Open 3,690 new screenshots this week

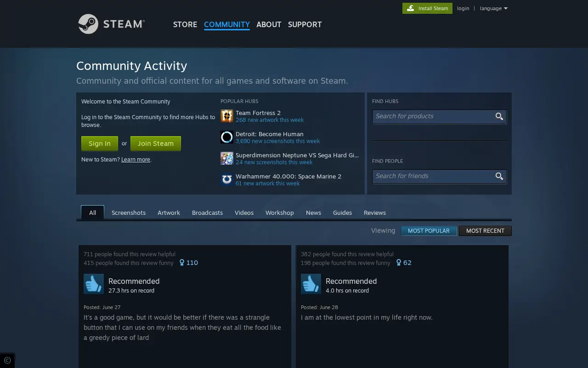tap(277, 141)
